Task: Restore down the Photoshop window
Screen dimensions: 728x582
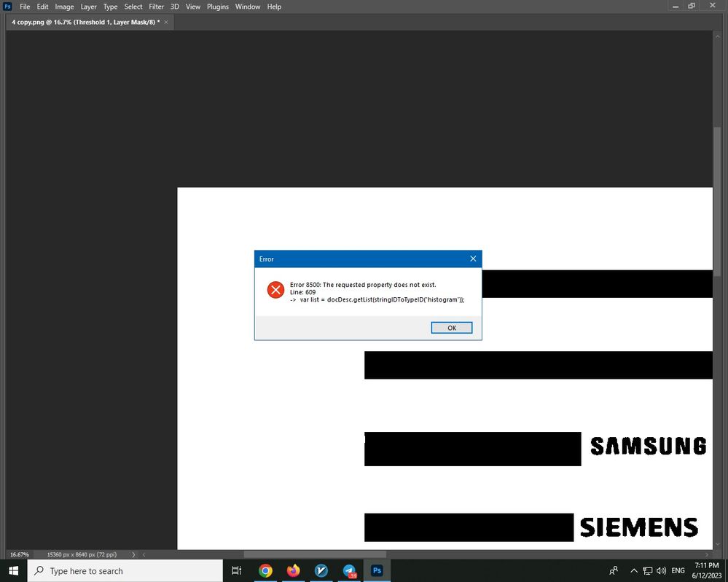Action: [692, 6]
